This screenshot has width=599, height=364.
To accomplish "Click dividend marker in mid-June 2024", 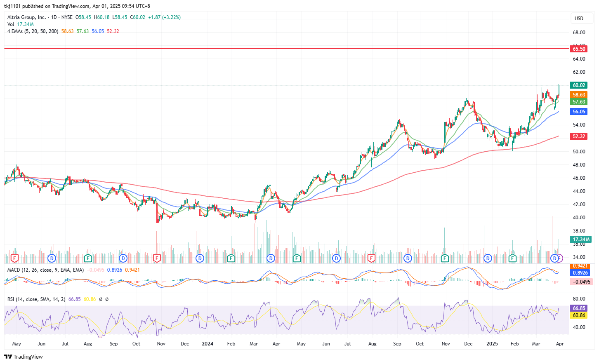I will point(337,258).
